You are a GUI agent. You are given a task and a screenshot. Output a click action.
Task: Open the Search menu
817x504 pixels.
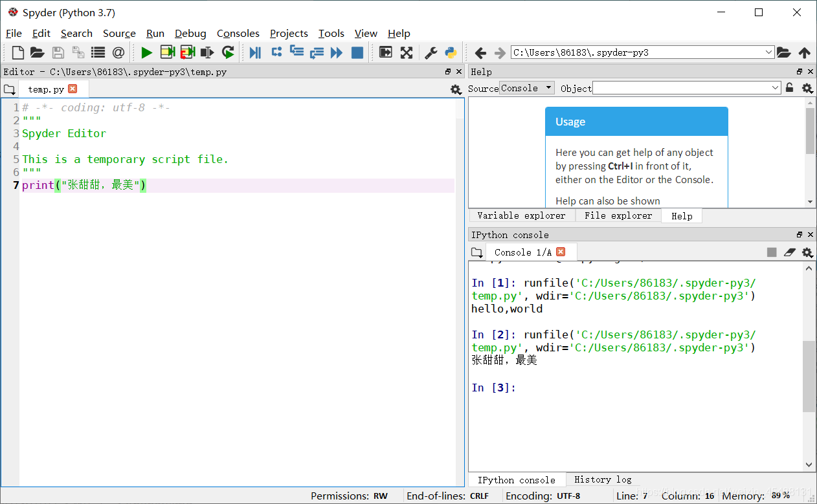76,33
